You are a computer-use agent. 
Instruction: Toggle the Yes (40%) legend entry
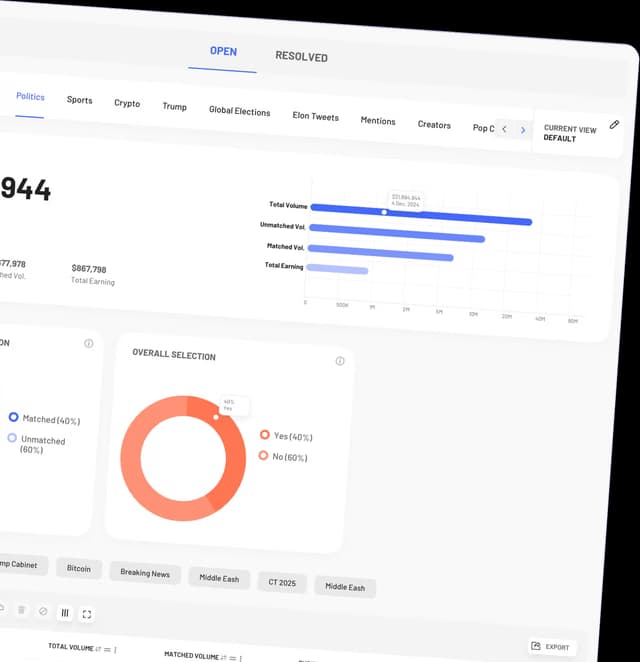click(x=286, y=436)
